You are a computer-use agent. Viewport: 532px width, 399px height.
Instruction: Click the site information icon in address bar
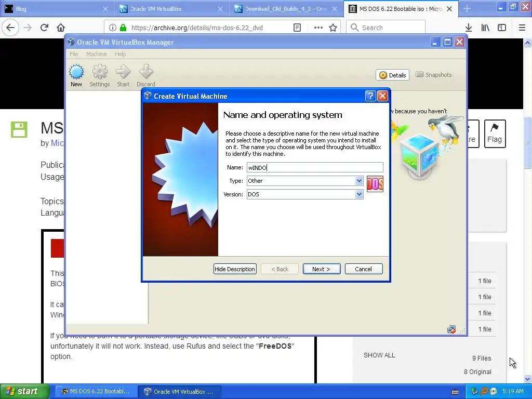(x=113, y=28)
